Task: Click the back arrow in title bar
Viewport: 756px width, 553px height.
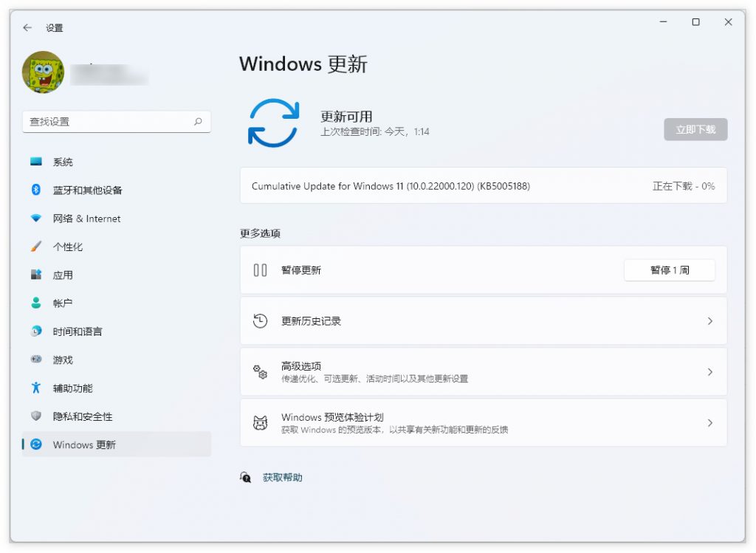Action: [x=27, y=27]
